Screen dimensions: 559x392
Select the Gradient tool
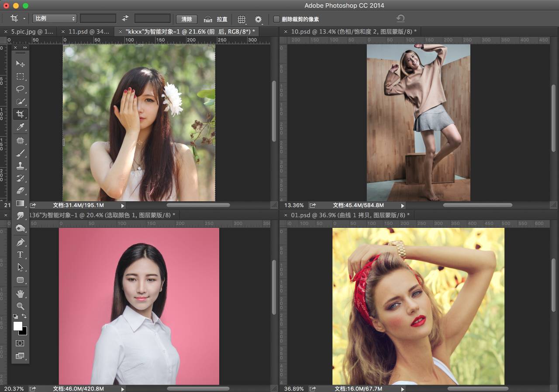tap(20, 203)
